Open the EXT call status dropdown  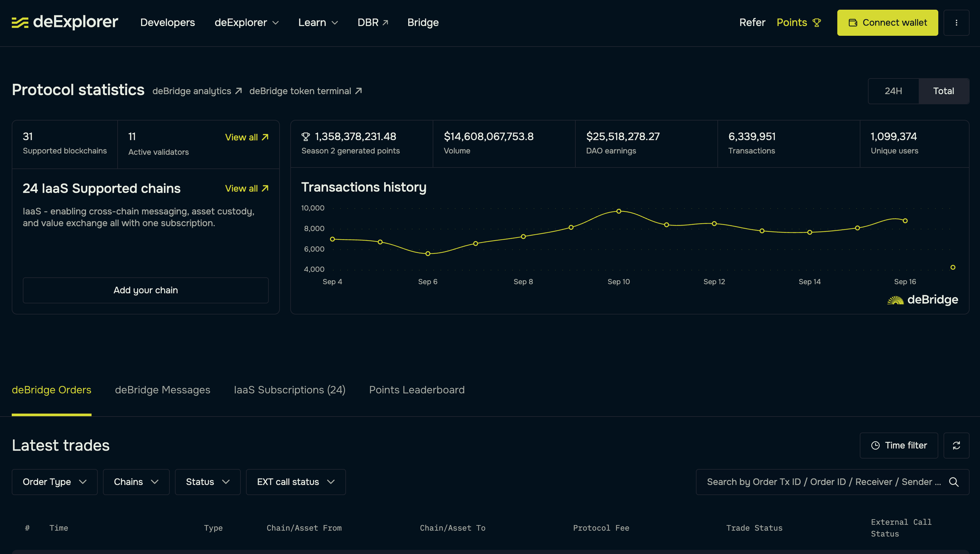[x=295, y=482]
